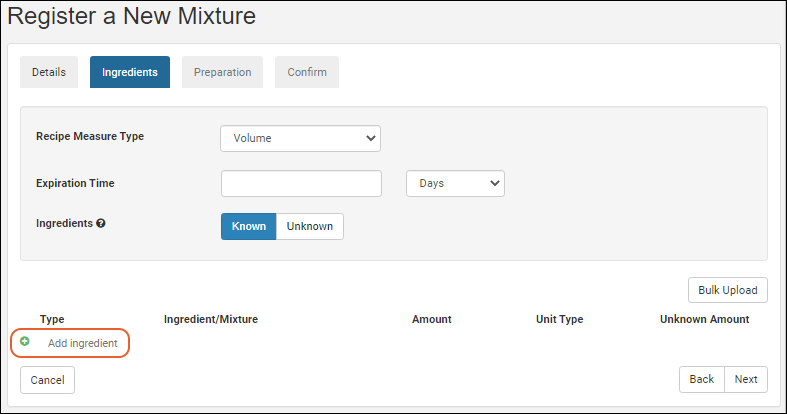The width and height of the screenshot is (787, 414).
Task: Click the Add ingredient link text
Action: point(83,343)
